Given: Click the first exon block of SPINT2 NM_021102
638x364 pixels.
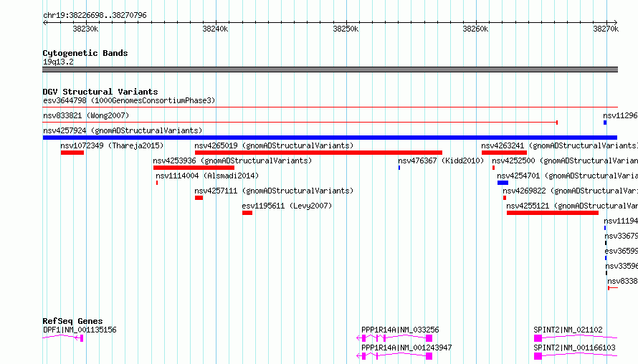Looking at the screenshot, I should coord(538,338).
